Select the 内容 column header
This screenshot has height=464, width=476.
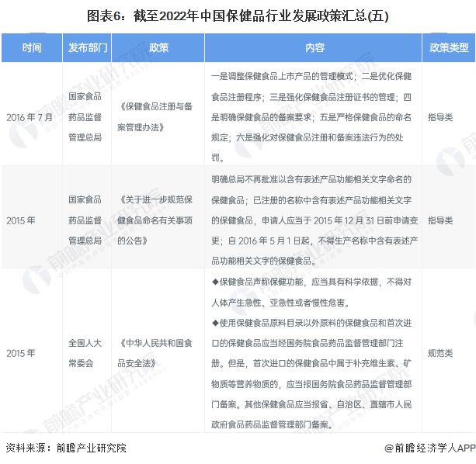point(314,48)
